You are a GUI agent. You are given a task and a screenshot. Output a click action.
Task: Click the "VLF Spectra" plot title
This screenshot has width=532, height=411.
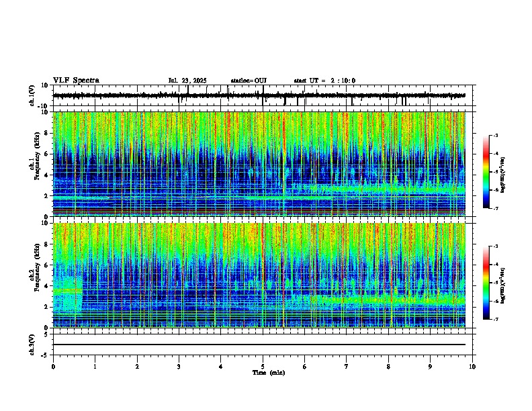pos(76,81)
